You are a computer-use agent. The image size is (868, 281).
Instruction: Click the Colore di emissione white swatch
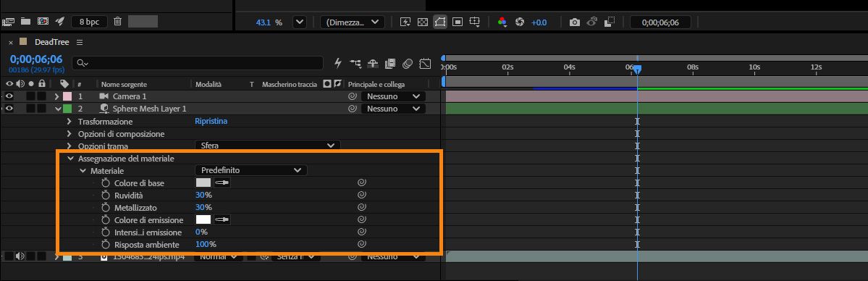click(x=203, y=219)
